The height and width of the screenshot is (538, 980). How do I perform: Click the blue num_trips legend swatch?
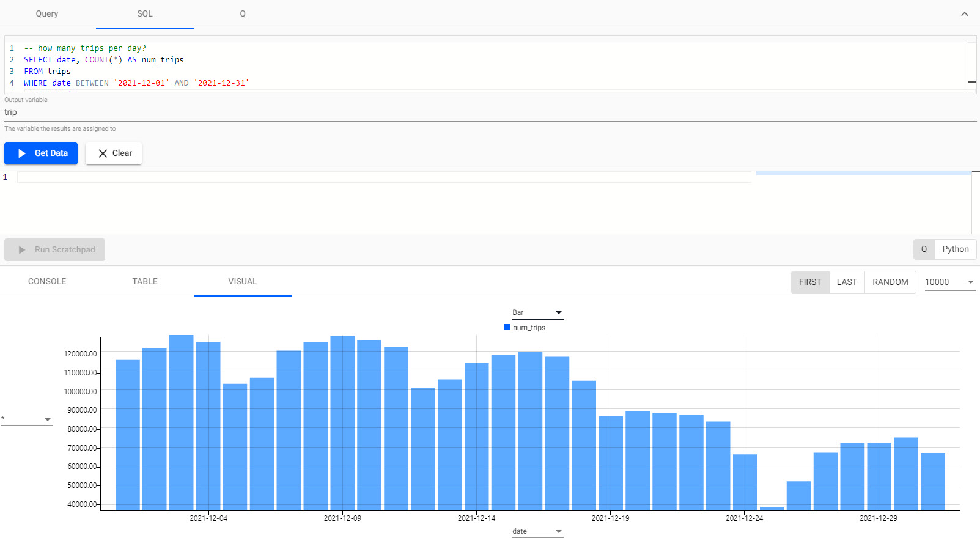[x=506, y=328]
